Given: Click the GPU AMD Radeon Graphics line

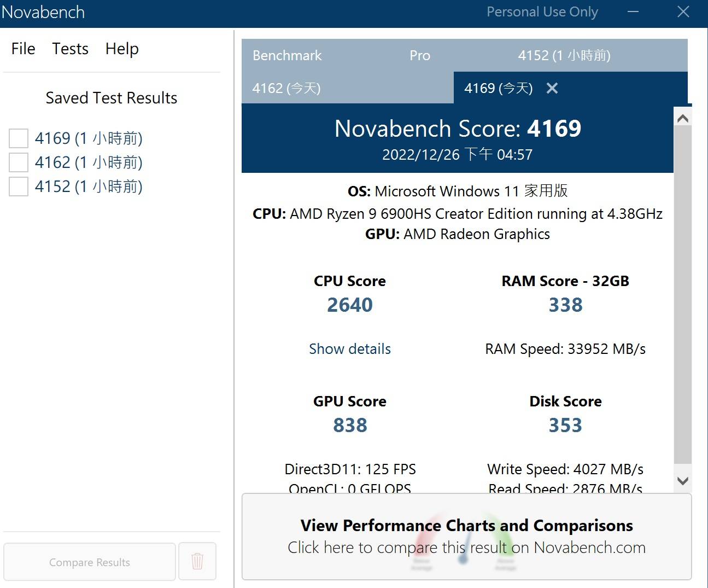Looking at the screenshot, I should 458,234.
